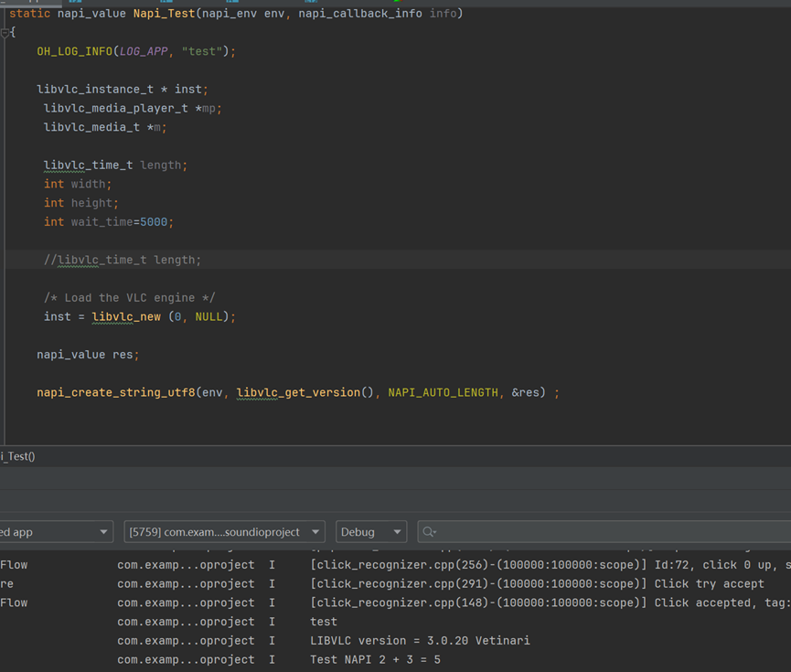Click the 'int height;' declaration
Viewport: 791px width, 672px height.
[x=80, y=203]
